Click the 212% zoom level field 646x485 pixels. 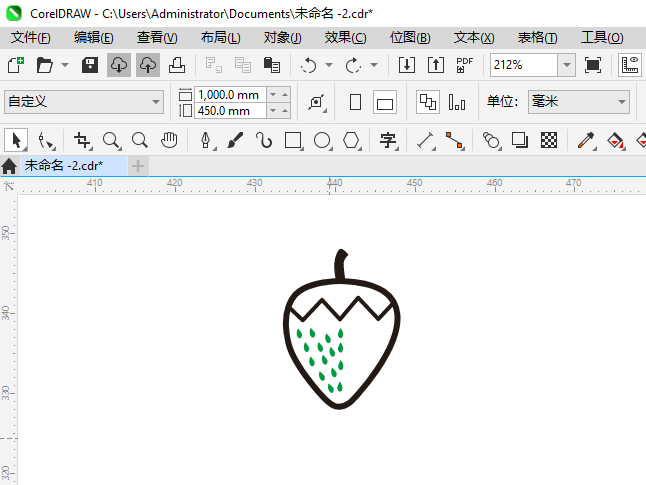point(524,65)
